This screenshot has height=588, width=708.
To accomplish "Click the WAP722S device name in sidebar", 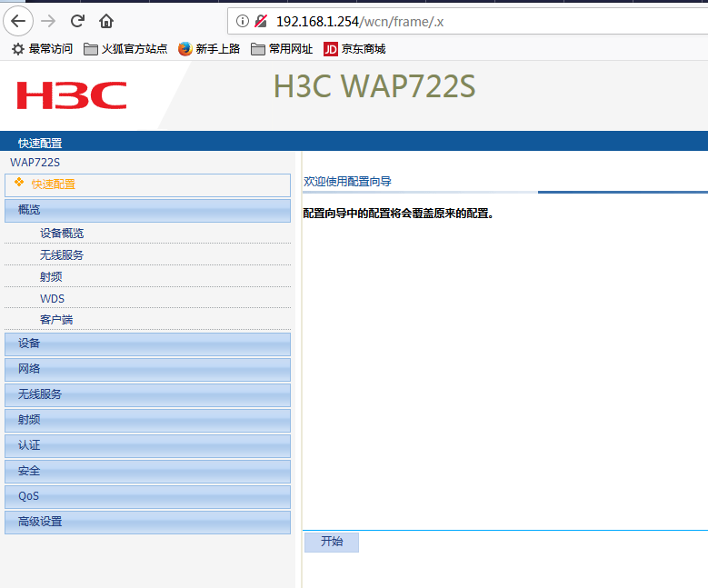I will coord(35,163).
